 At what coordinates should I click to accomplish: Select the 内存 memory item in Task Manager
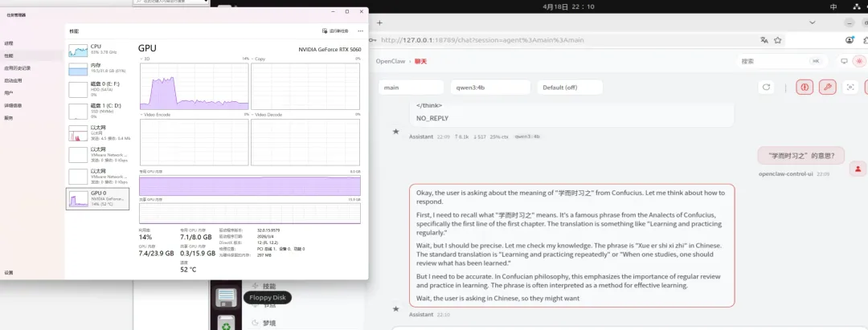tap(98, 68)
